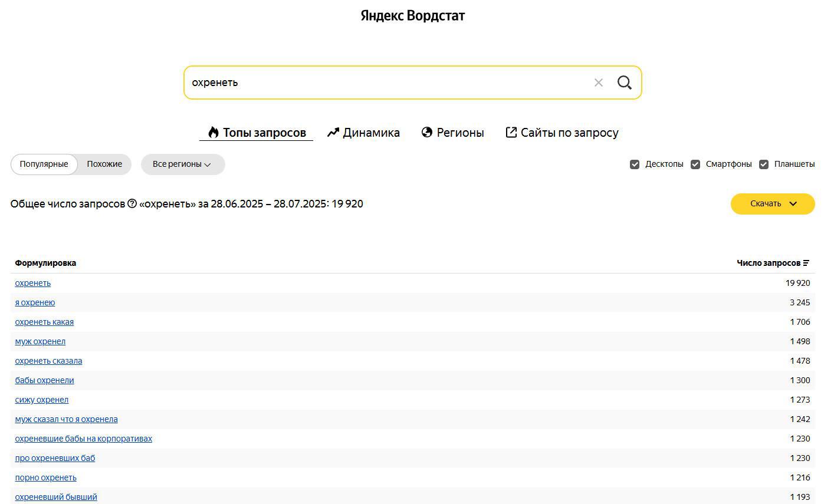Click the globe icon of Регионы
The image size is (834, 504).
pos(427,133)
